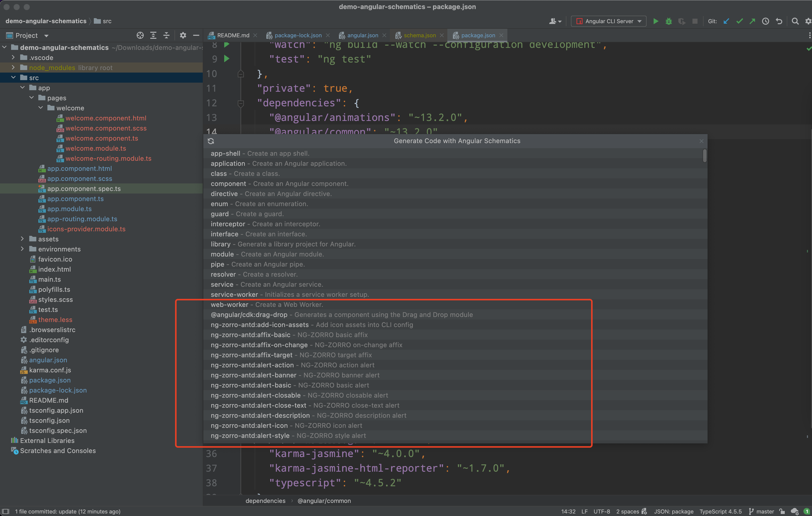Expand the assets folder

22,239
